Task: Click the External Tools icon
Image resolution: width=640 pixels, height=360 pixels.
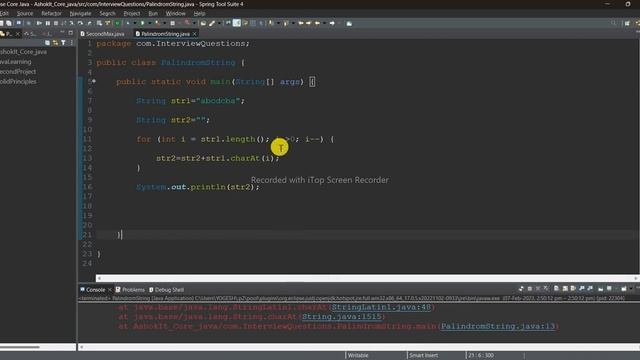Action: (x=187, y=23)
